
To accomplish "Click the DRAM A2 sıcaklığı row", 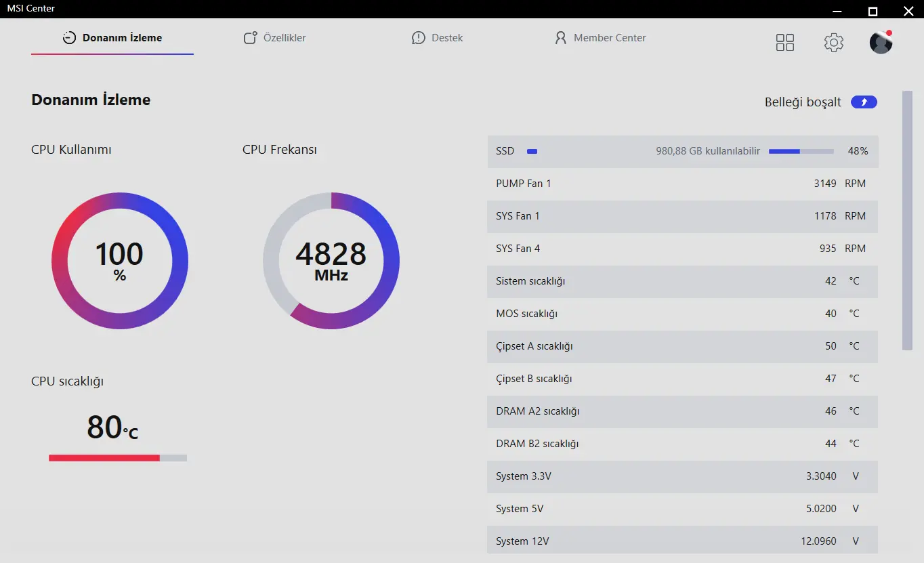I will pos(683,411).
